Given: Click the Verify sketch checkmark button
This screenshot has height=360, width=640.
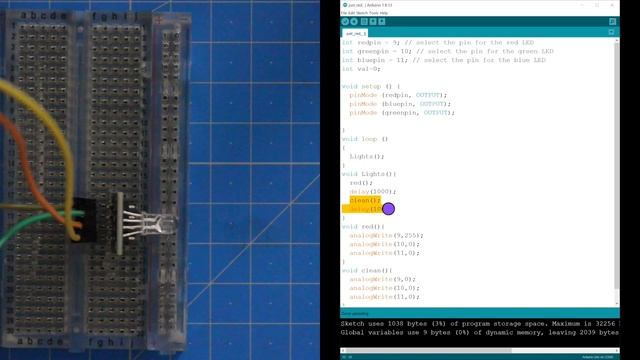Looking at the screenshot, I should (x=345, y=22).
